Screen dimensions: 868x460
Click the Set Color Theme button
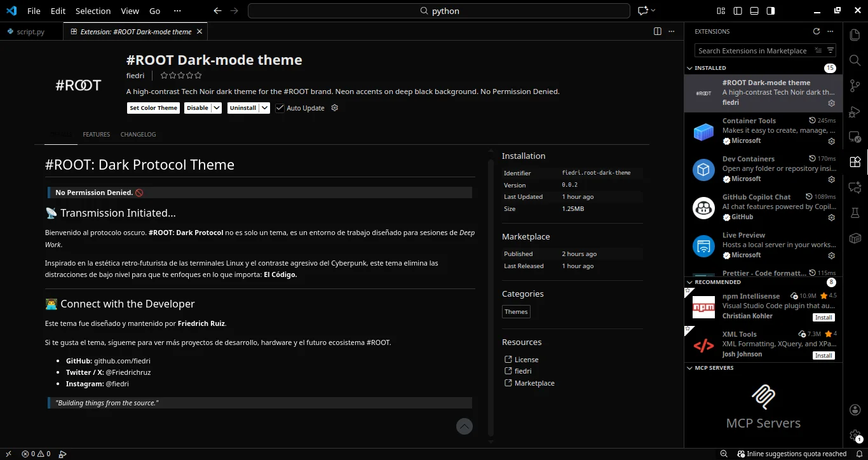(153, 108)
